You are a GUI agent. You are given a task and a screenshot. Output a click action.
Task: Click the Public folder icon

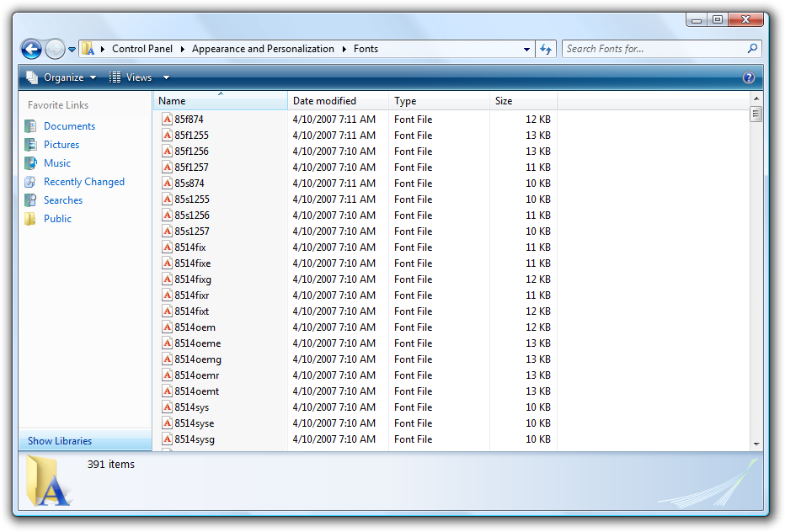[x=30, y=219]
